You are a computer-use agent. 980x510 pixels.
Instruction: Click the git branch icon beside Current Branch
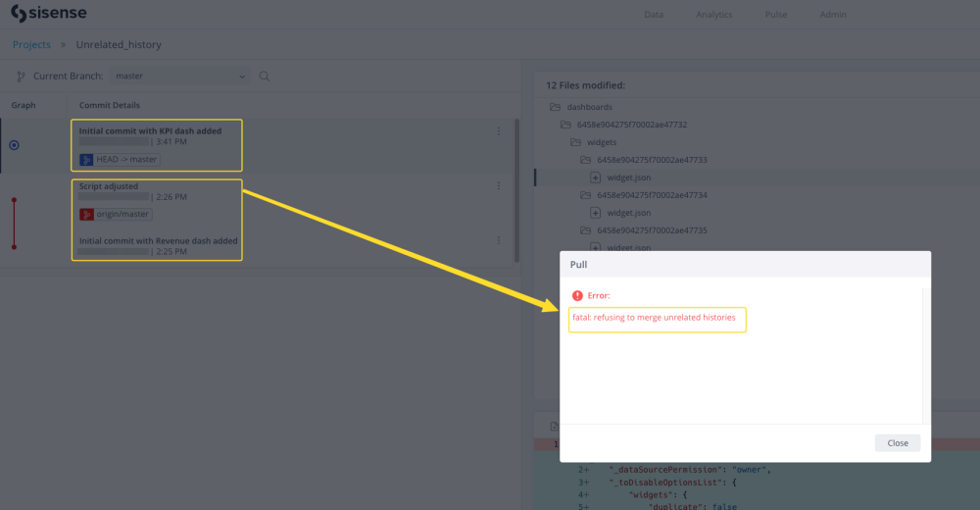coord(21,76)
